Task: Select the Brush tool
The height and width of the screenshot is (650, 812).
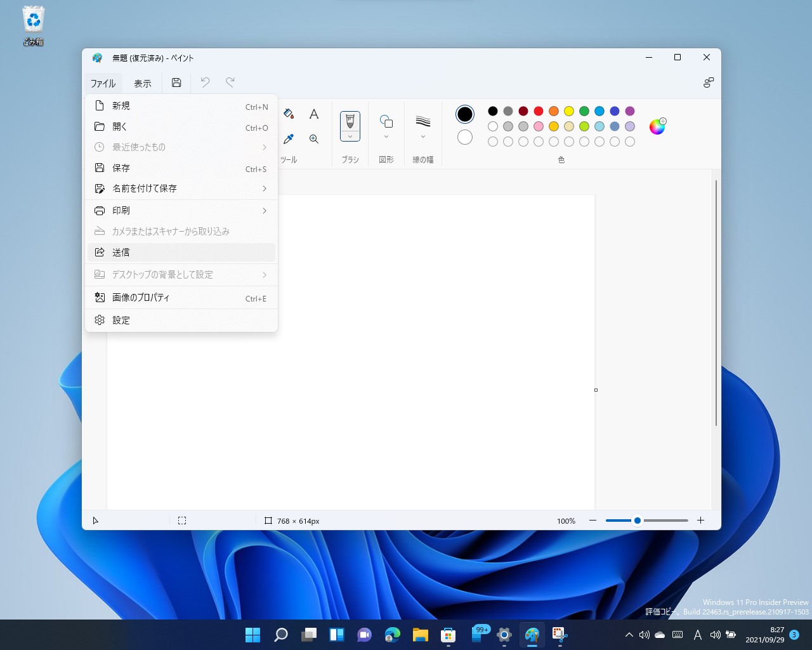Action: click(350, 121)
